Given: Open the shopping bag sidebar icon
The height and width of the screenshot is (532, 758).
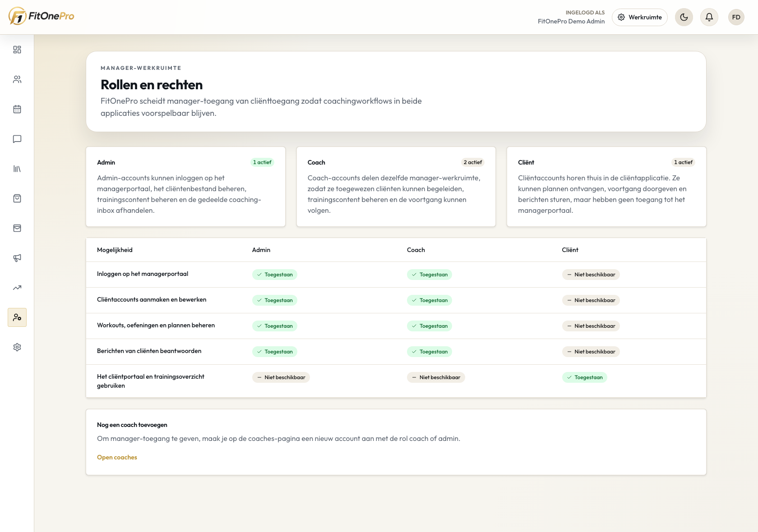Looking at the screenshot, I should click(17, 198).
